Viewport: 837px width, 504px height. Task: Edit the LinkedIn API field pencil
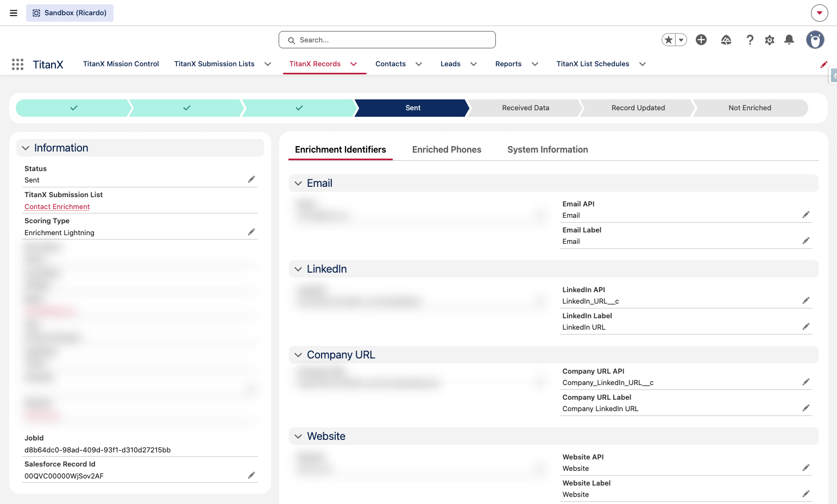[x=806, y=300]
